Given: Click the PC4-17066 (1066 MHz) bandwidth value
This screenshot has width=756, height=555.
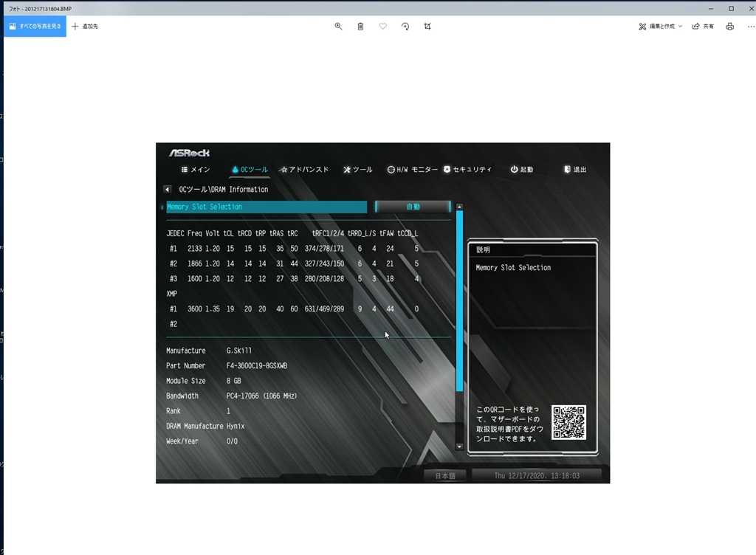Looking at the screenshot, I should (x=262, y=396).
